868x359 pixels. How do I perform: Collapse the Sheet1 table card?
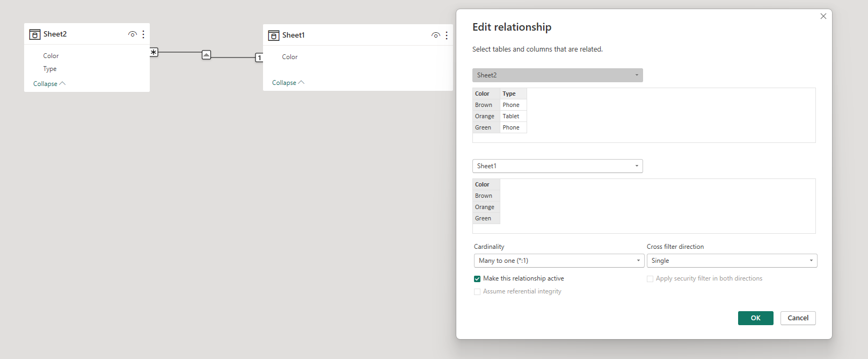pos(288,83)
